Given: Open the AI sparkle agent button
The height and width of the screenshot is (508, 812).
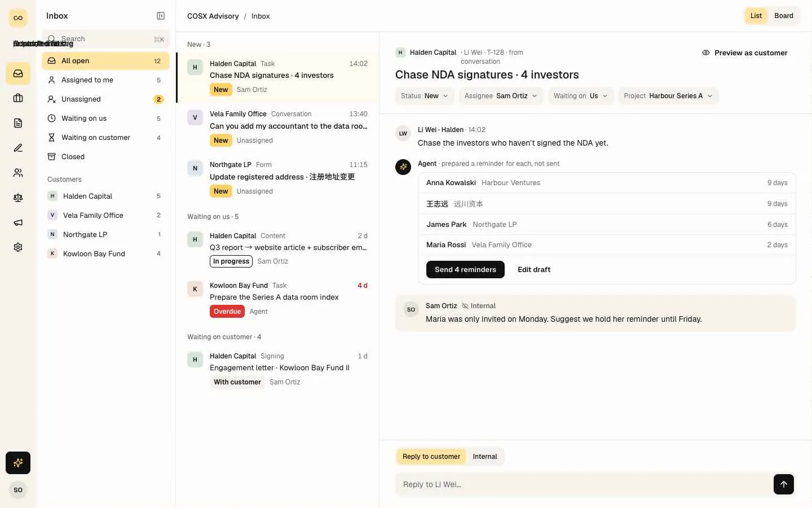Looking at the screenshot, I should point(18,463).
